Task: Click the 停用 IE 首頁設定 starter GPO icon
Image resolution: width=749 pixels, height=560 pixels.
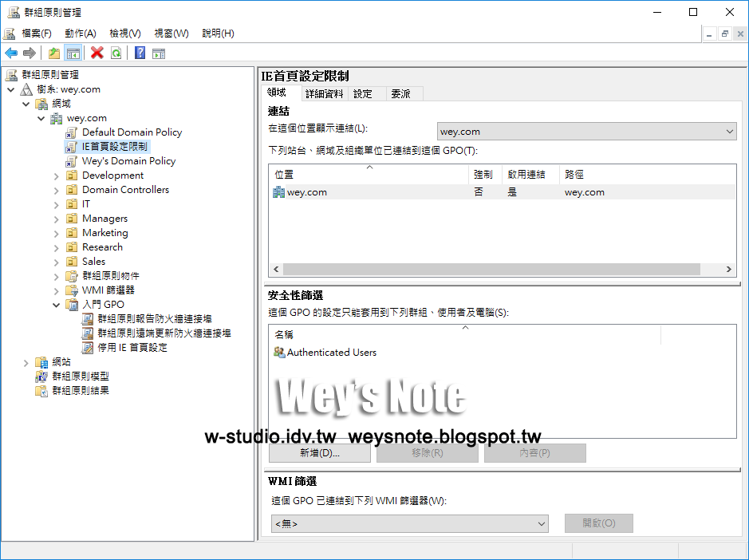Action: pyautogui.click(x=88, y=347)
